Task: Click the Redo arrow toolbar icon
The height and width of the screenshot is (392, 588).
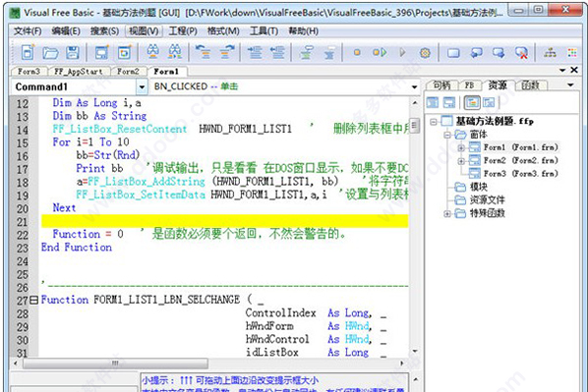Action: [226, 52]
